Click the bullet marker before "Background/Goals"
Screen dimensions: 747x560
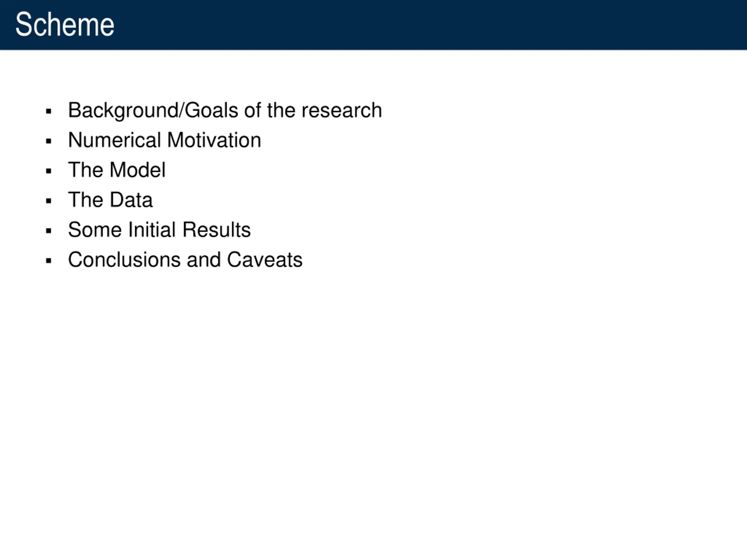point(49,111)
